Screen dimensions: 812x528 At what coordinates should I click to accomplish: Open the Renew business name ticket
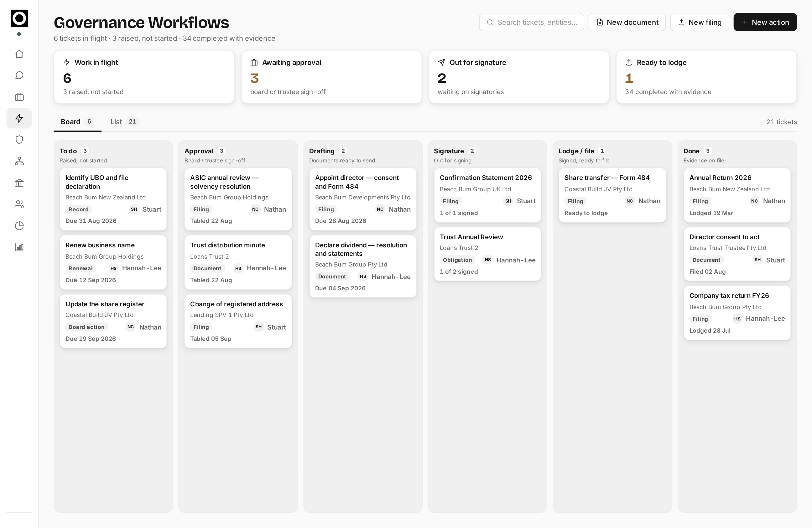coord(113,262)
